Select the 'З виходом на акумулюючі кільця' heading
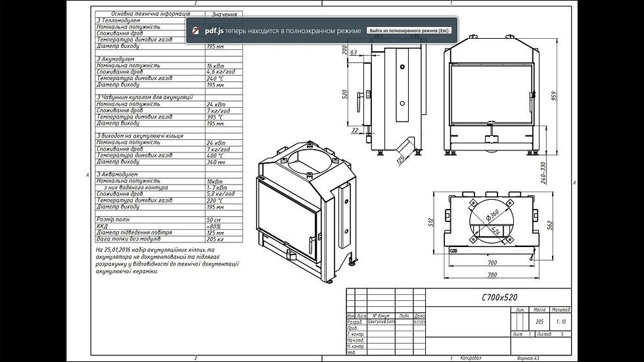Screen dimensions: 644x362 pos(139,136)
